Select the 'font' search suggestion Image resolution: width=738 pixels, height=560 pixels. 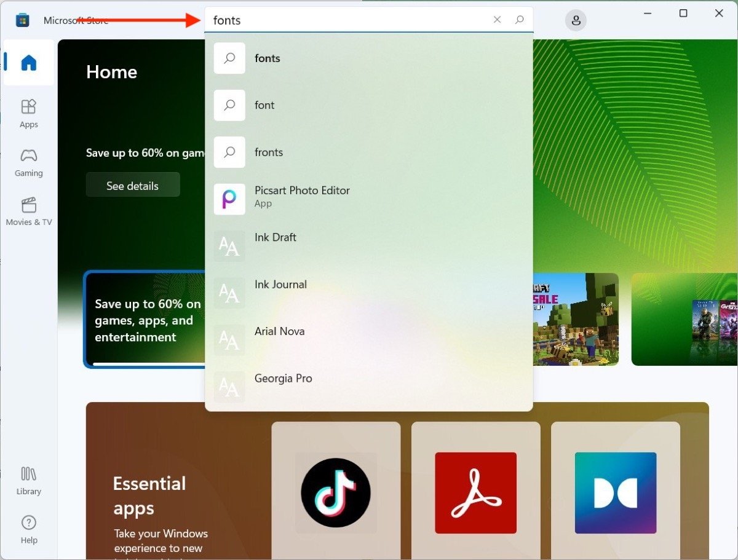(368, 105)
